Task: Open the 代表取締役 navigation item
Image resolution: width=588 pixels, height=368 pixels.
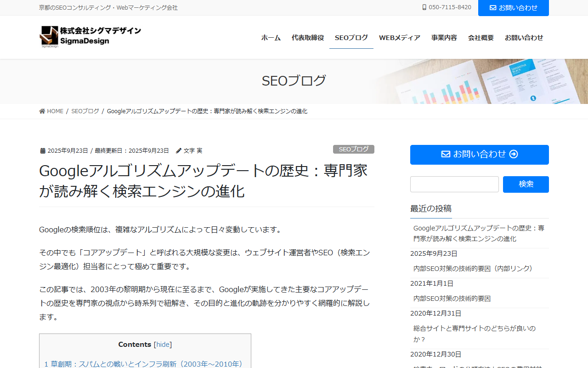Action: pyautogui.click(x=307, y=38)
